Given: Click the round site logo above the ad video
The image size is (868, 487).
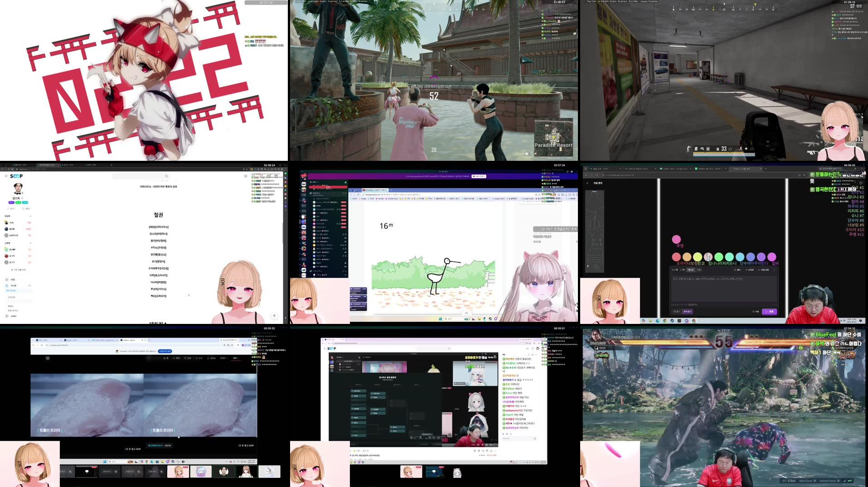Looking at the screenshot, I should pos(48,358).
